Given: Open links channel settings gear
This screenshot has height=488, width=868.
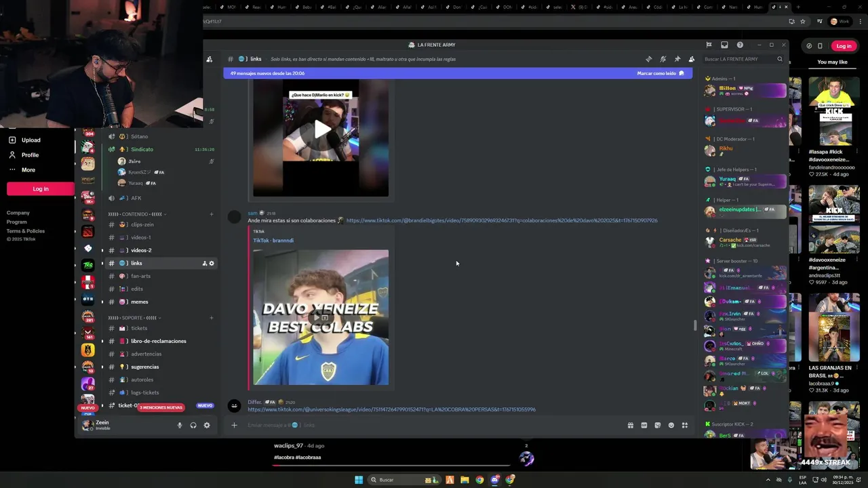Looking at the screenshot, I should (x=212, y=263).
